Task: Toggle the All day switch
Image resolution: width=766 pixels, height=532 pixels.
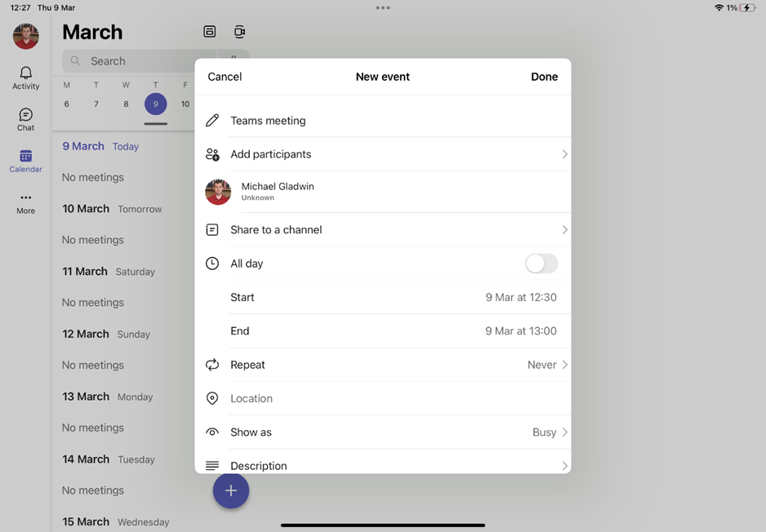Action: tap(541, 264)
